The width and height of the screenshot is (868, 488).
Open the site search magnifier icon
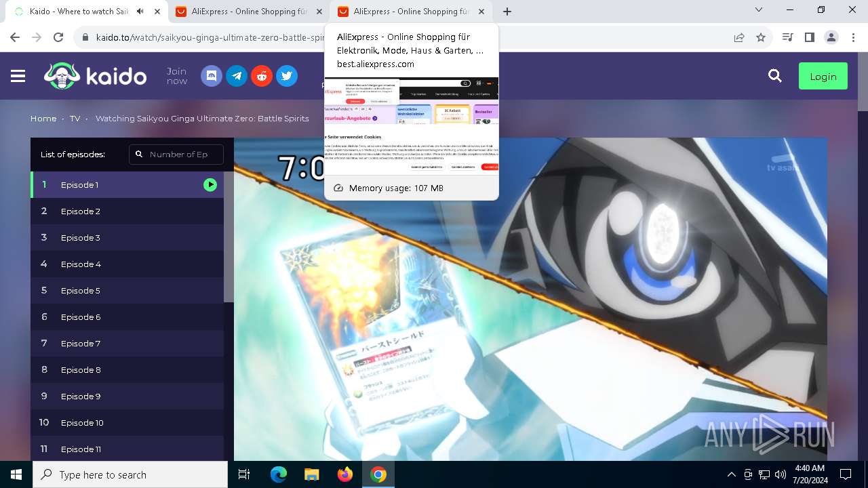click(x=775, y=76)
